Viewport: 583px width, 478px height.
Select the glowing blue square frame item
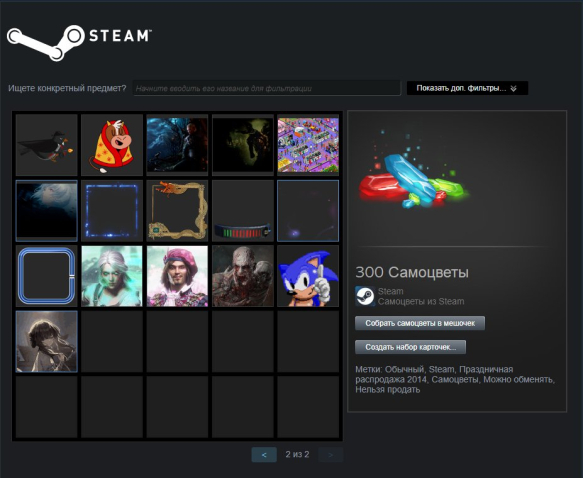112,211
